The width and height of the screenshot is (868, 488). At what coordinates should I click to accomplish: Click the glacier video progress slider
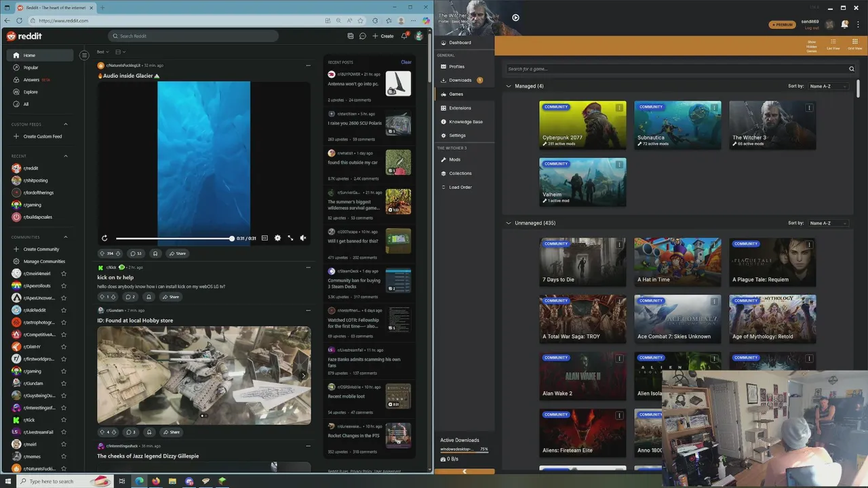point(174,239)
